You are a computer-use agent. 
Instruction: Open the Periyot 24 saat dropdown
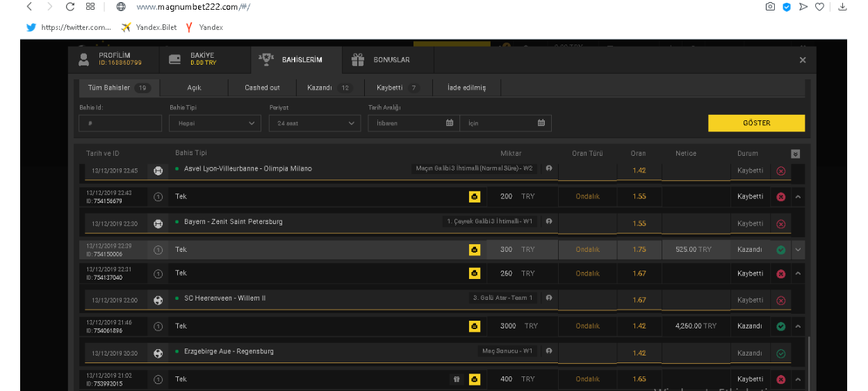click(x=315, y=123)
